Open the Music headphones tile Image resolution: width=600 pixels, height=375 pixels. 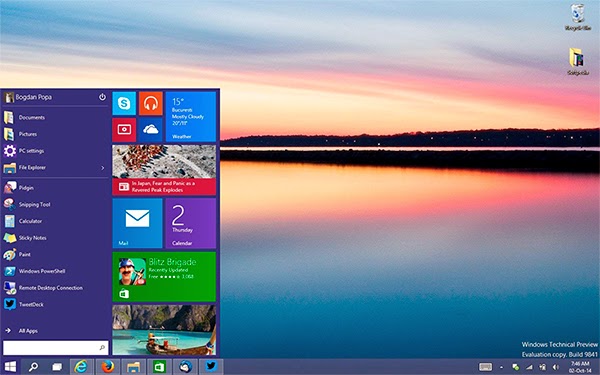151,103
